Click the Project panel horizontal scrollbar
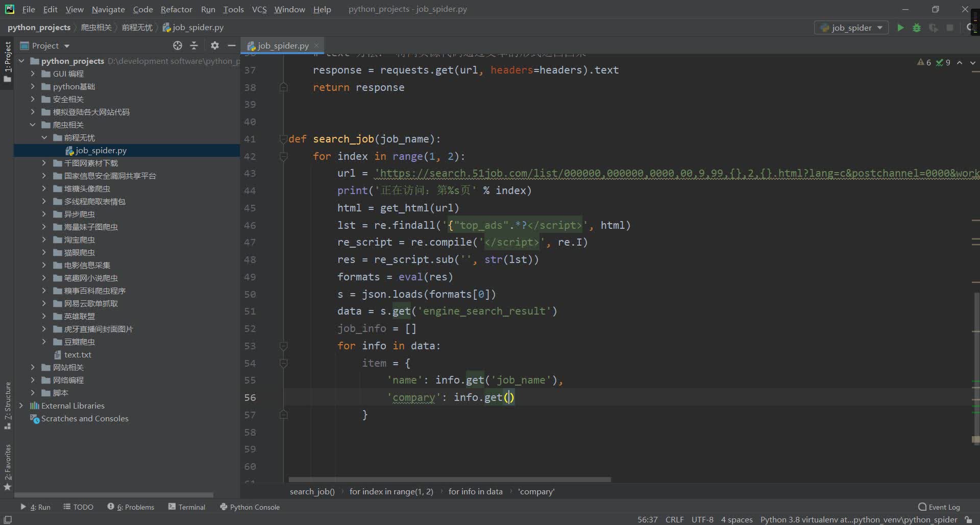Screen dimensions: 980x525 click(113, 495)
